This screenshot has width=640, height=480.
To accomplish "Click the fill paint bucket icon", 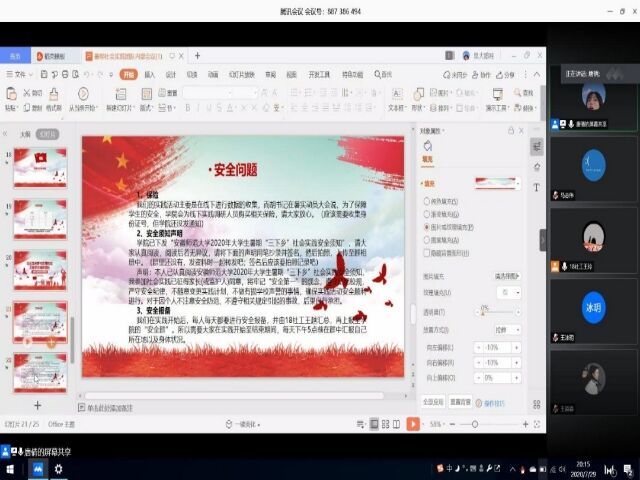I will pyautogui.click(x=427, y=146).
